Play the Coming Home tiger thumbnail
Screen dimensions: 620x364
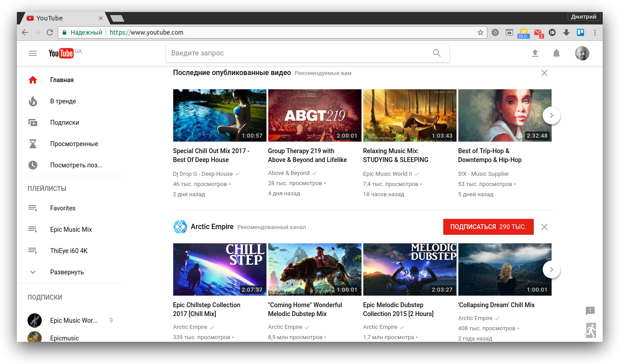315,269
